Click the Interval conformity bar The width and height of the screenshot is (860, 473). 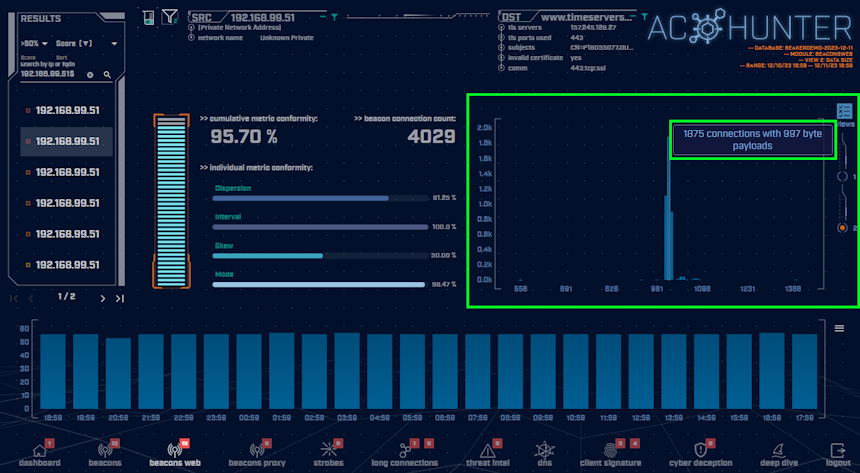[320, 227]
